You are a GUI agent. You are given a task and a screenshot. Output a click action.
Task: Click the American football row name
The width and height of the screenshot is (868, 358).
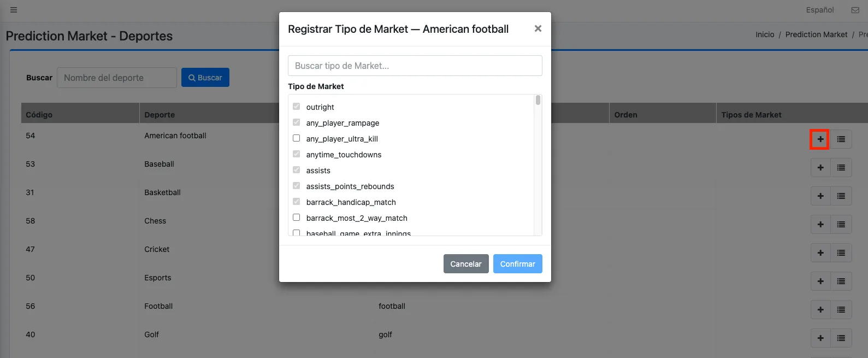(x=175, y=136)
